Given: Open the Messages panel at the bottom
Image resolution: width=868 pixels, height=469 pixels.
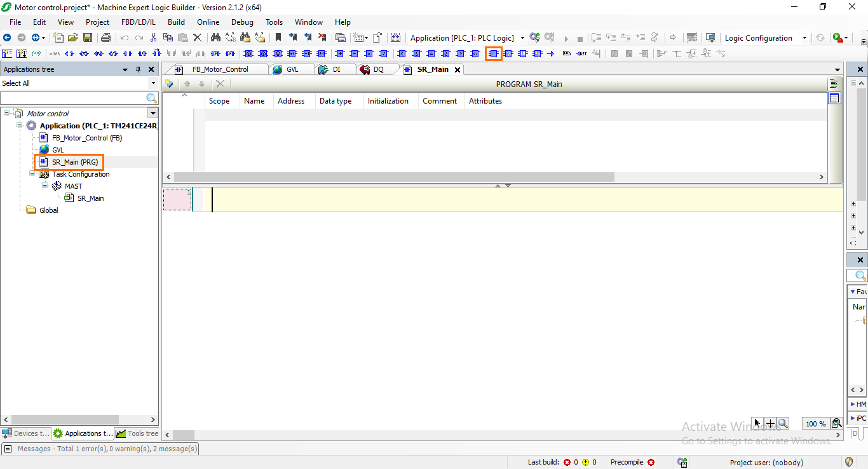Looking at the screenshot, I should coord(98,449).
